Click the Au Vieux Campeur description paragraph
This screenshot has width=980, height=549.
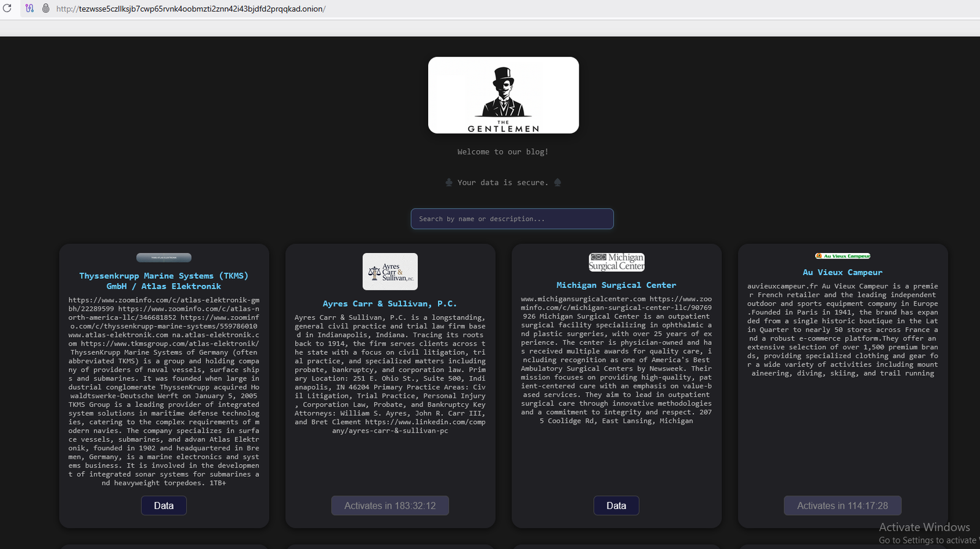843,330
